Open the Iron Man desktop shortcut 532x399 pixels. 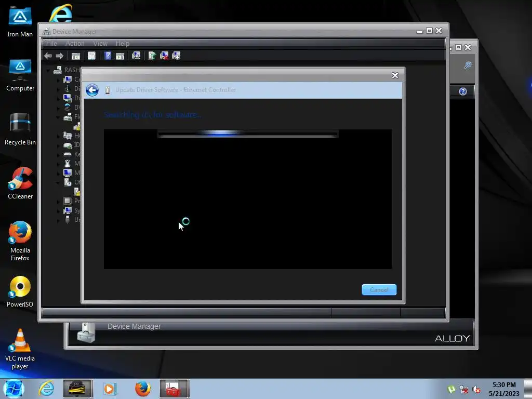pyautogui.click(x=20, y=23)
